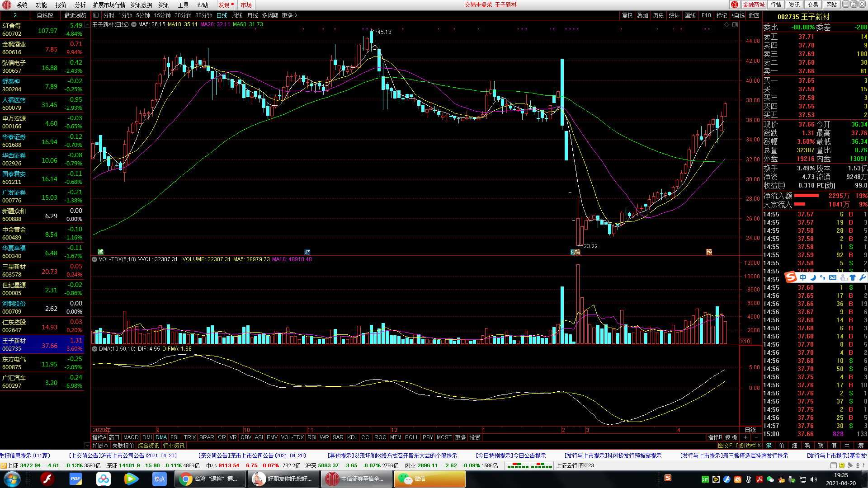The height and width of the screenshot is (488, 868).
Task: Click the 画线 drawing tool button
Action: [690, 15]
